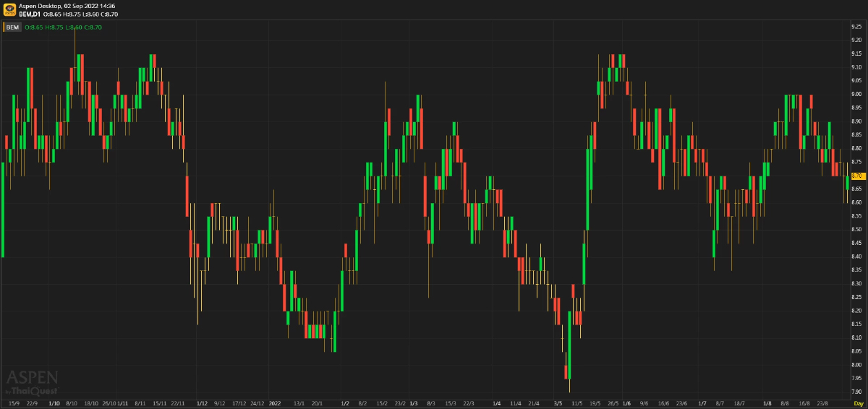The width and height of the screenshot is (868, 409).
Task: Click the BEM symbol label button
Action: tap(12, 27)
